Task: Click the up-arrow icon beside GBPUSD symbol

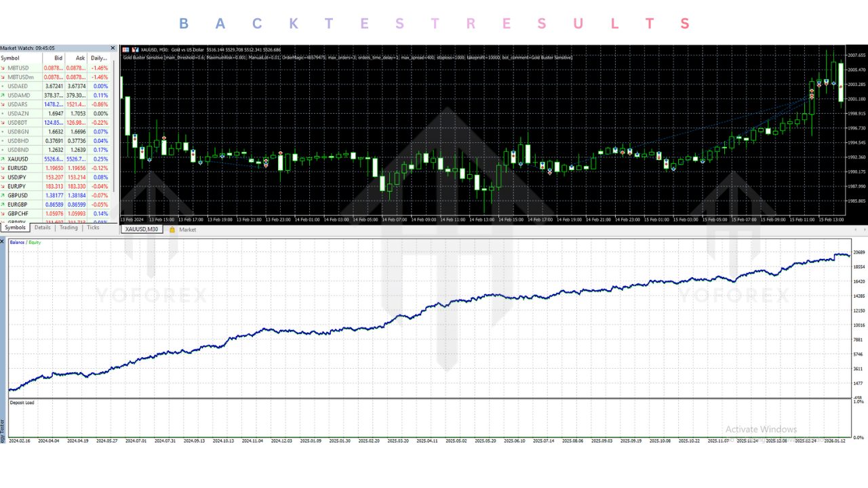Action: tap(3, 195)
